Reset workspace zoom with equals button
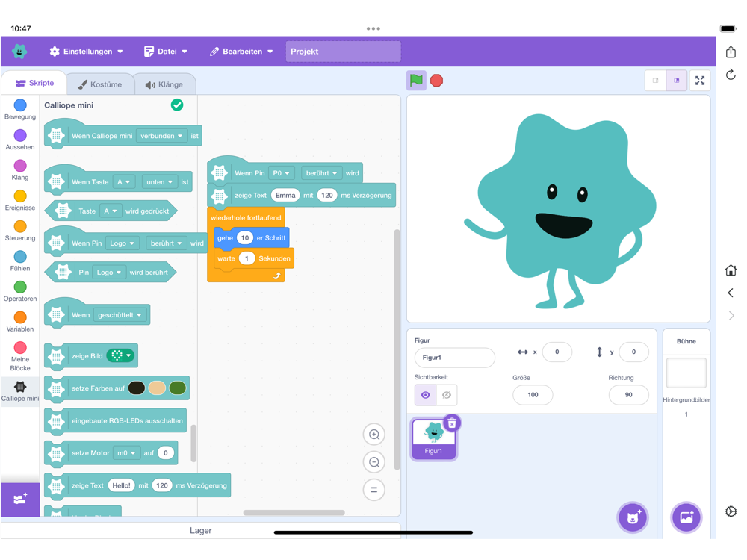The height and width of the screenshot is (560, 747). pyautogui.click(x=374, y=490)
